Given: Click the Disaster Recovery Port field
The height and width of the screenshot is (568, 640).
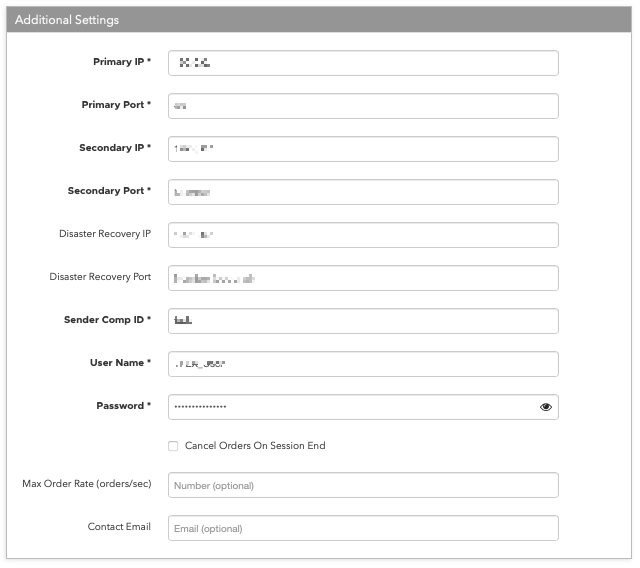Looking at the screenshot, I should coord(363,278).
